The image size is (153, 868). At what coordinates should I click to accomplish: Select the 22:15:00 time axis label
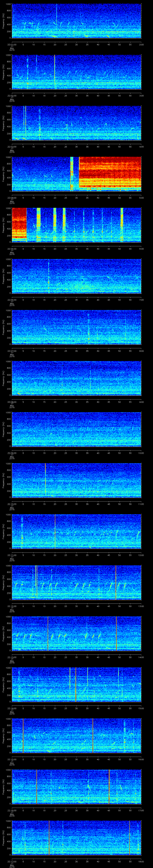click(x=12, y=759)
